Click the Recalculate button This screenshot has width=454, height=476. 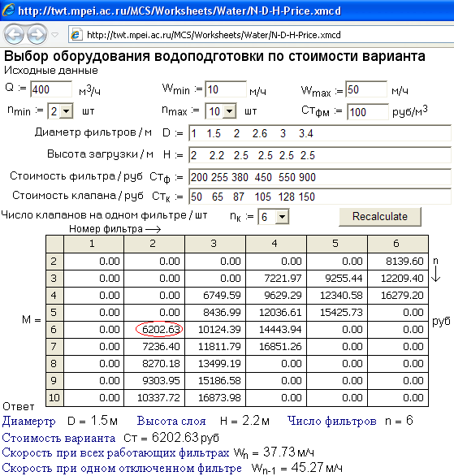380,217
